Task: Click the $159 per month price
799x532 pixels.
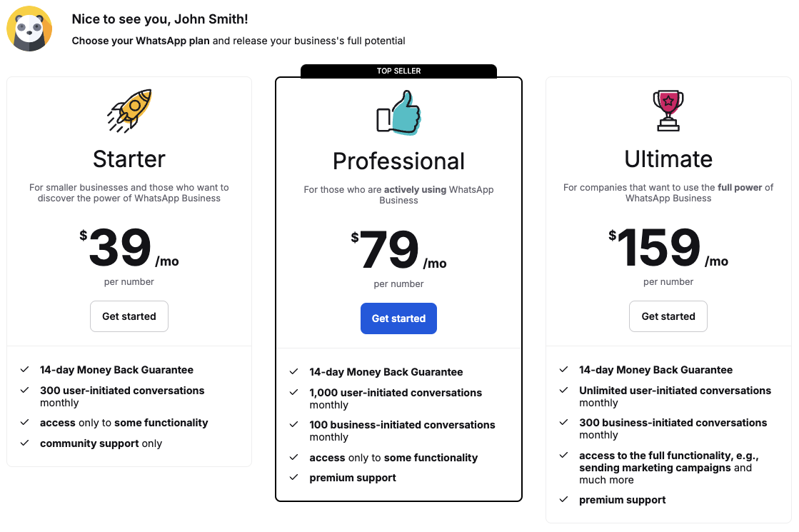Action: tap(668, 249)
